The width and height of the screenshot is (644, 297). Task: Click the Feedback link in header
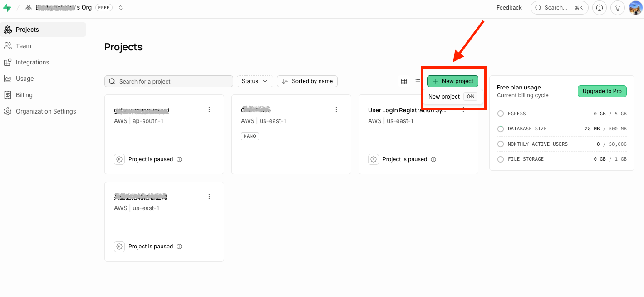509,8
